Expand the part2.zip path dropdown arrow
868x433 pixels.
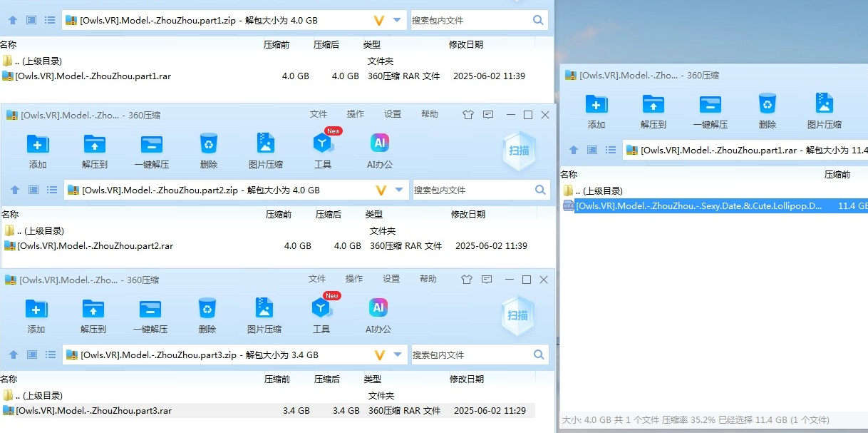399,190
